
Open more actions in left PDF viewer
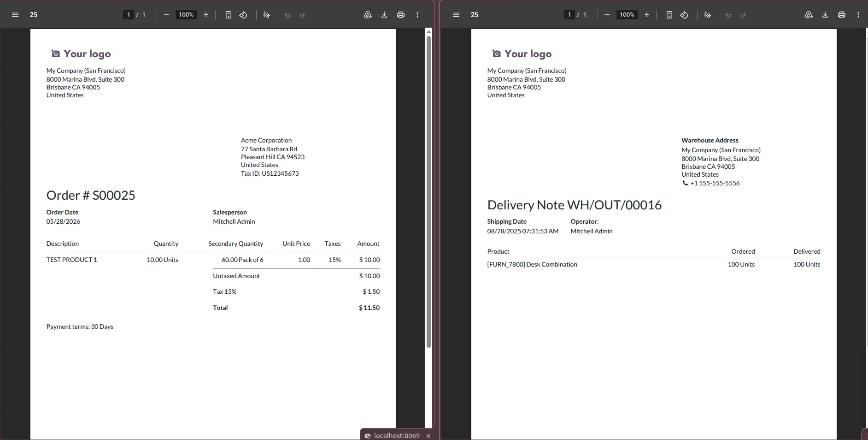click(x=417, y=15)
